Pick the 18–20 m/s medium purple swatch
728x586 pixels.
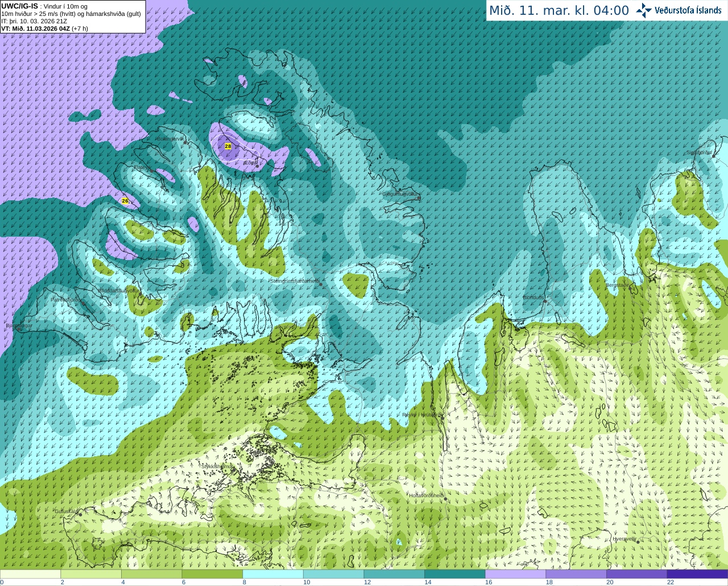(576, 574)
